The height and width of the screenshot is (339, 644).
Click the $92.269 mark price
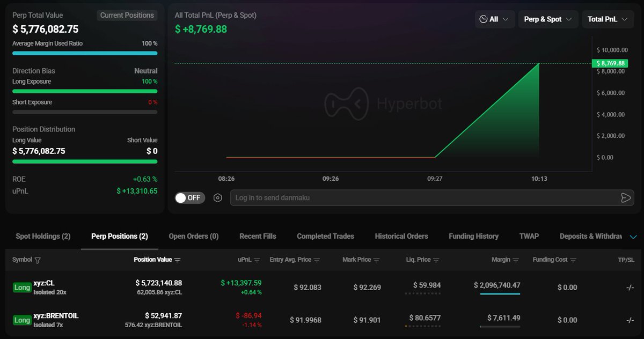[367, 288]
